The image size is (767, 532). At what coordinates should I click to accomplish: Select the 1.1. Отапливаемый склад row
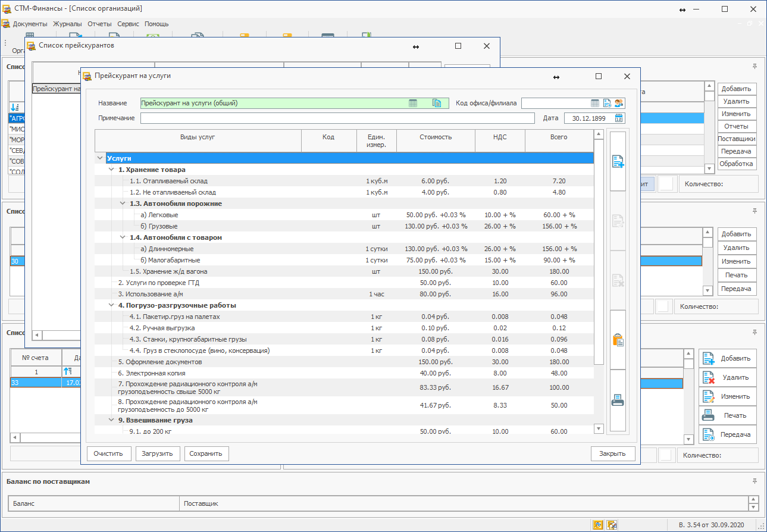point(344,181)
